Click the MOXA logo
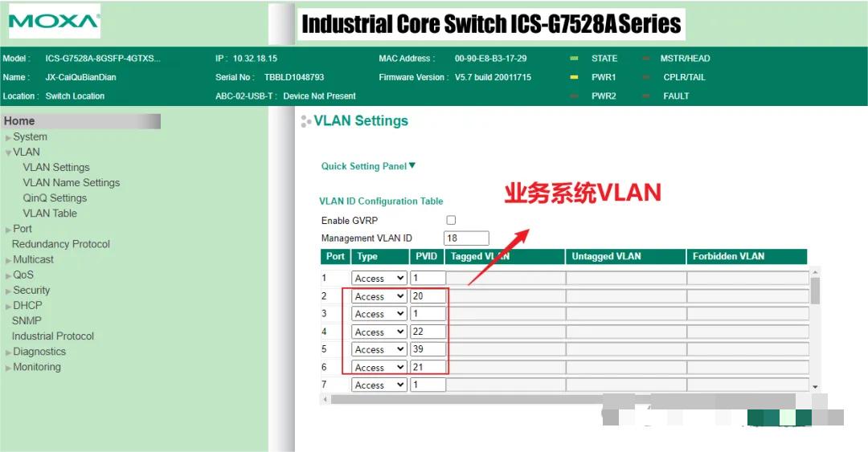The height and width of the screenshot is (452, 868). click(x=55, y=22)
